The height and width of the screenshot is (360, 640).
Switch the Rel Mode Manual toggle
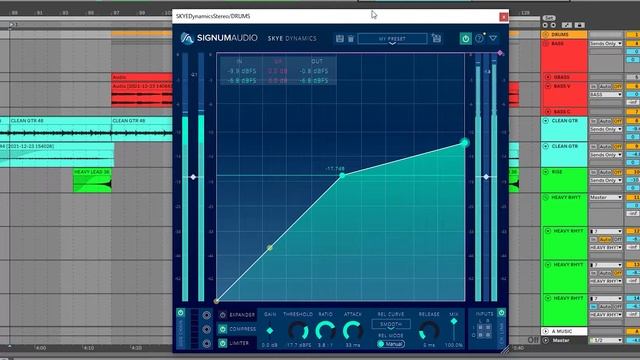pyautogui.click(x=391, y=344)
